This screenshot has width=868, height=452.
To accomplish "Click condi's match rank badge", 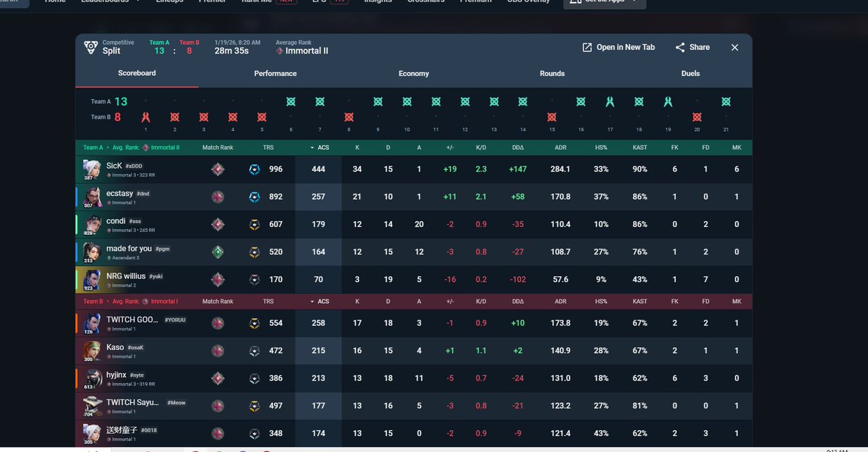I will (217, 224).
